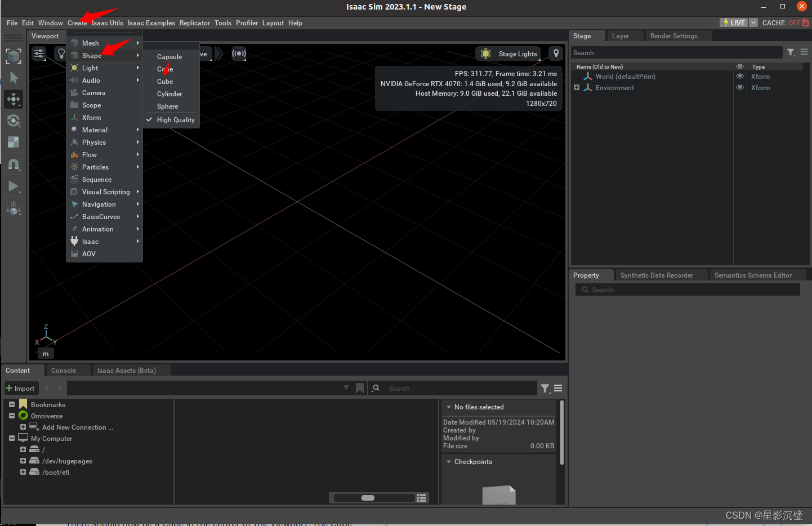Expand the /dev/hugepages drive node

click(x=23, y=461)
